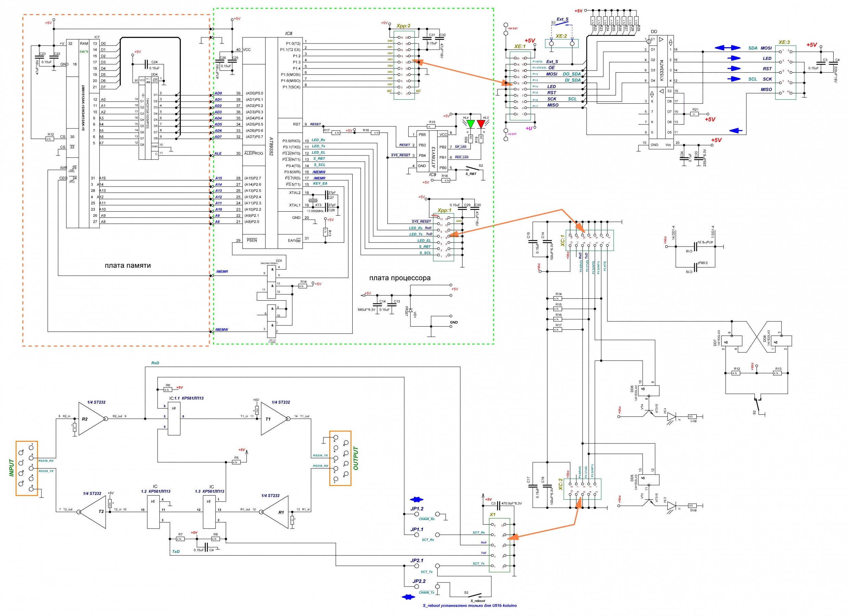Image resolution: width=848 pixels, height=616 pixels.
Task: Select the R2 receiver buffer triangle
Action: [92, 418]
